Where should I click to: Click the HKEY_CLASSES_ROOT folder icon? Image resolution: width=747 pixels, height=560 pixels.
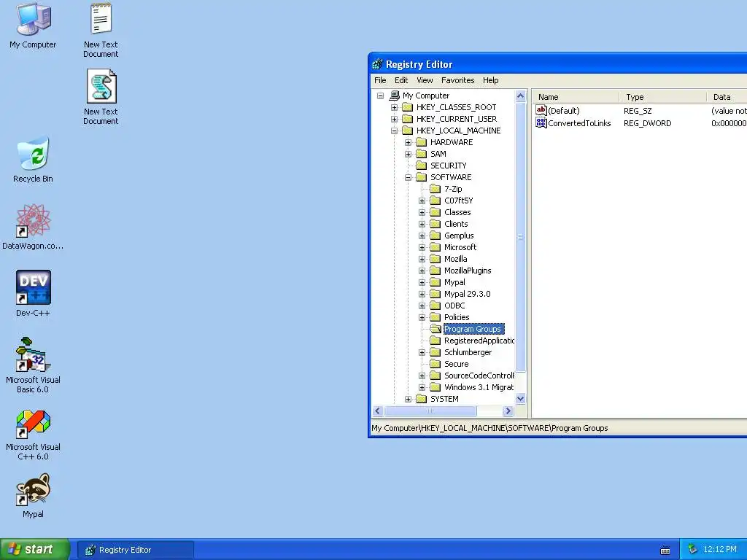(407, 107)
